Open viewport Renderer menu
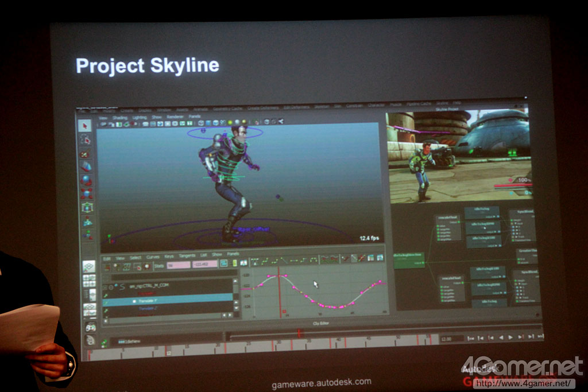The image size is (588, 392). tap(175, 117)
